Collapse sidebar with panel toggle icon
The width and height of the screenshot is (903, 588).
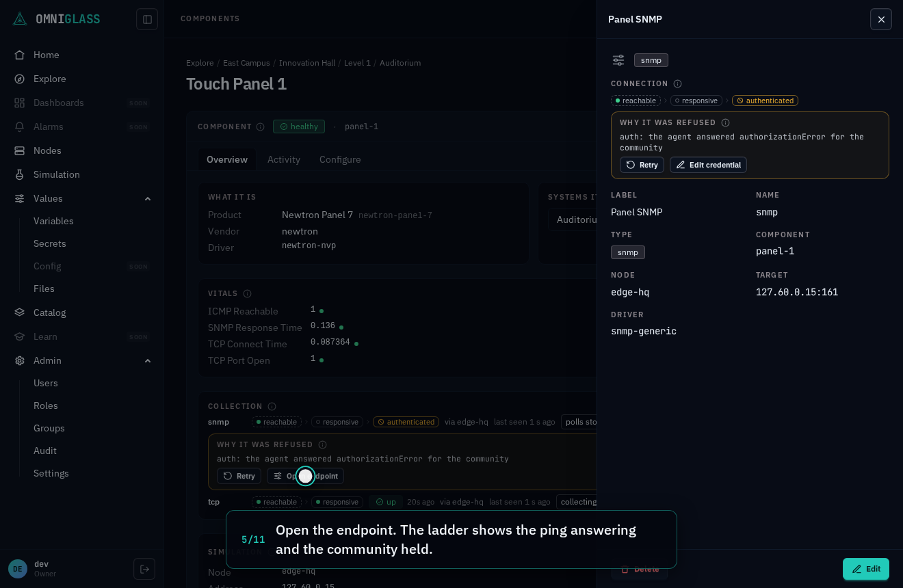pyautogui.click(x=147, y=19)
